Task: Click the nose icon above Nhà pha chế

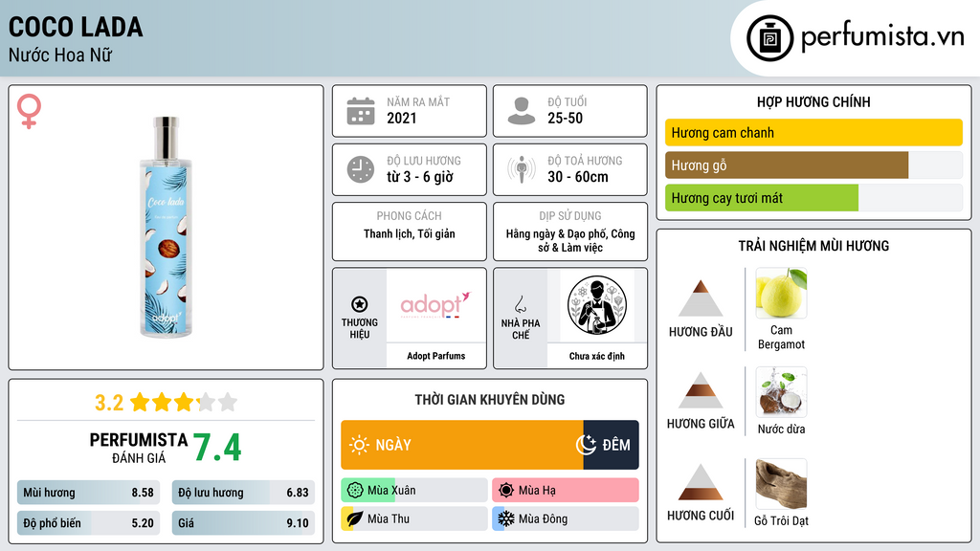Action: (x=520, y=304)
